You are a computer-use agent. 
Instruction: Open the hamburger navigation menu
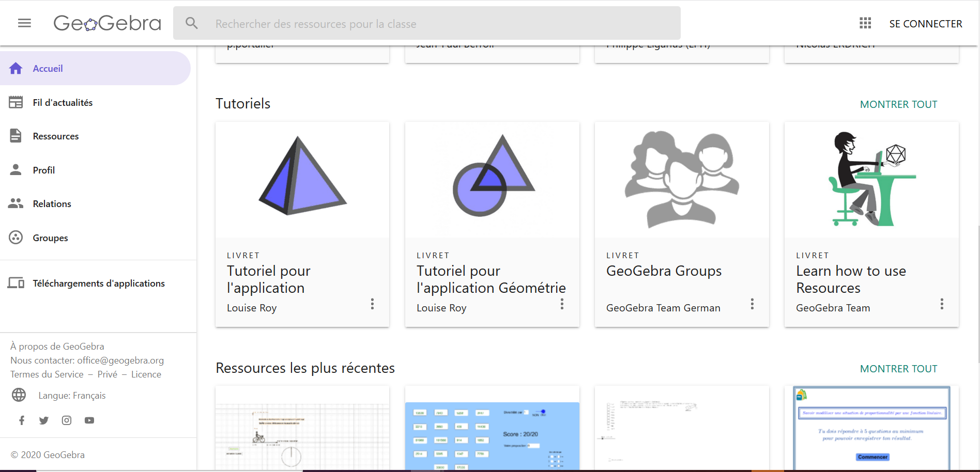pos(24,23)
